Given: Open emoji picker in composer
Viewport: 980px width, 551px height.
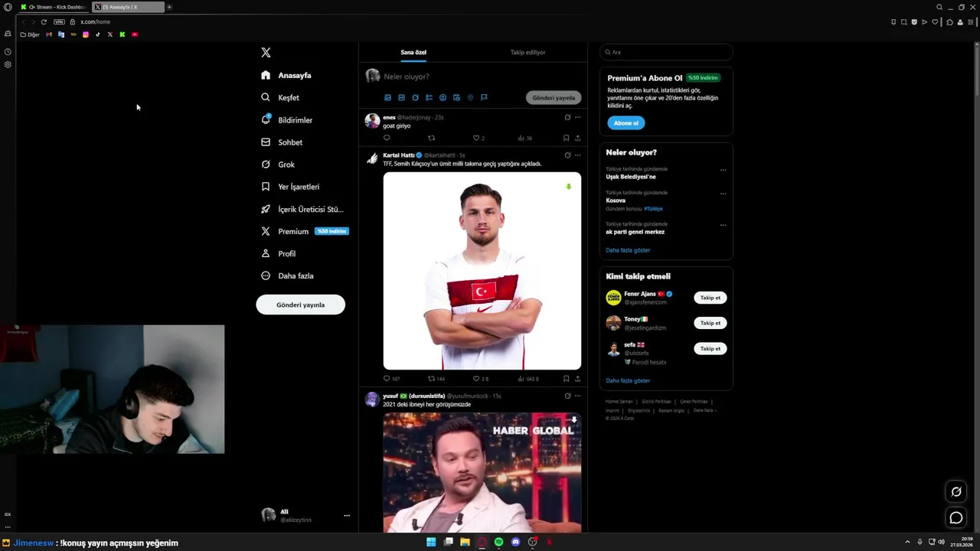Looking at the screenshot, I should click(x=443, y=98).
